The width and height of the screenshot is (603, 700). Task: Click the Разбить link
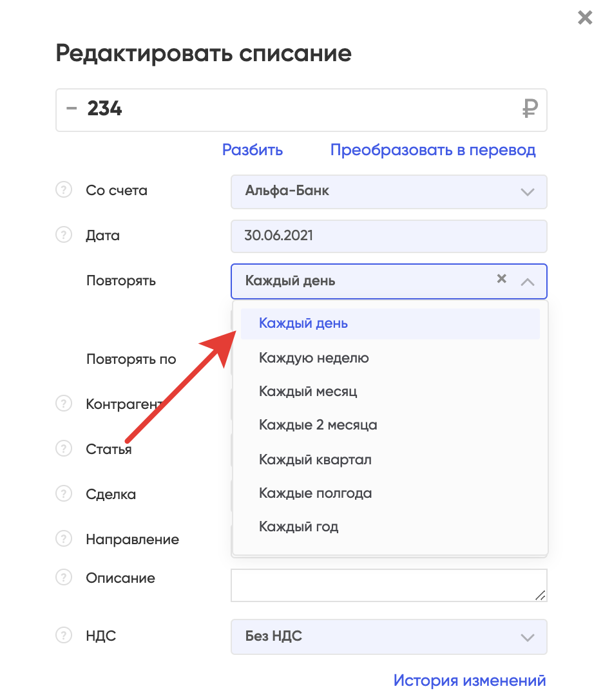[253, 149]
